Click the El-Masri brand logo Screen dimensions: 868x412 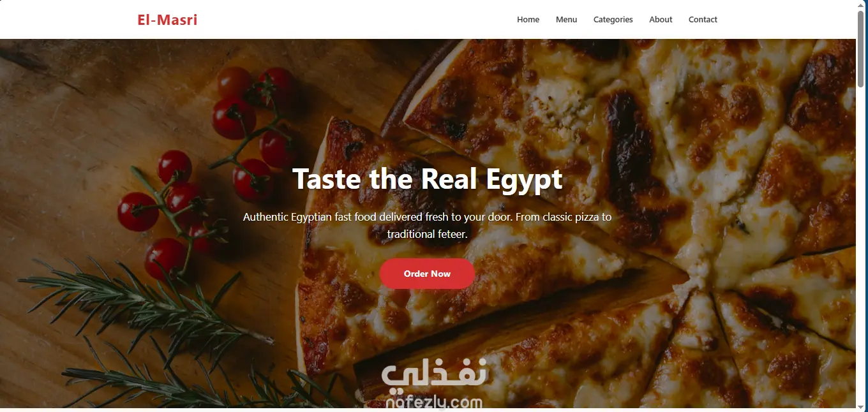[167, 20]
